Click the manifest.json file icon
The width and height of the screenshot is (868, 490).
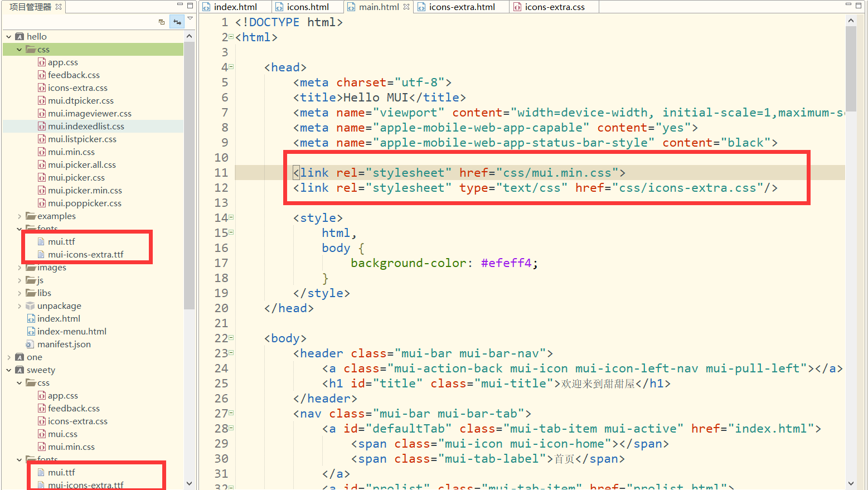[30, 345]
